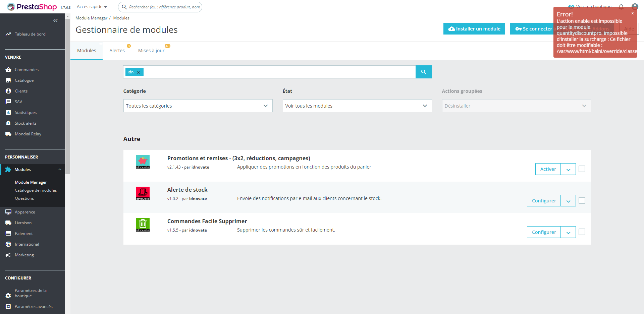Open Catalogue de modules in sidebar
Image resolution: width=644 pixels, height=314 pixels.
pos(36,190)
